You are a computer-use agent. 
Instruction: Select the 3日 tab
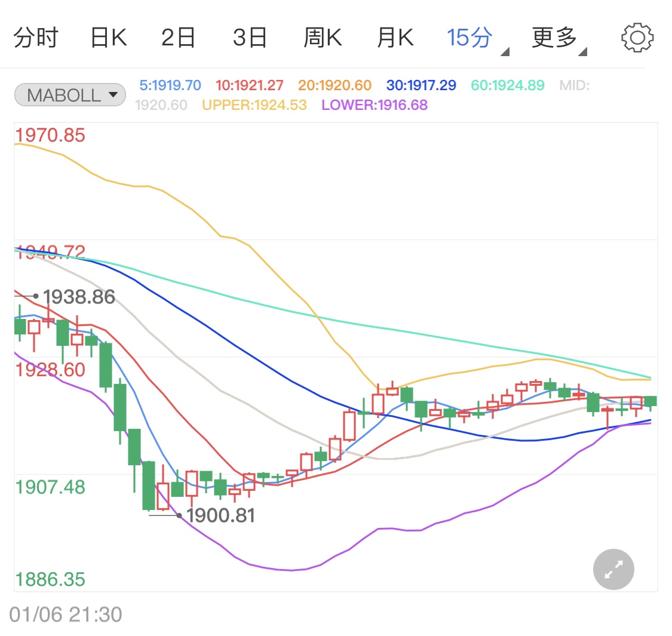point(250,37)
